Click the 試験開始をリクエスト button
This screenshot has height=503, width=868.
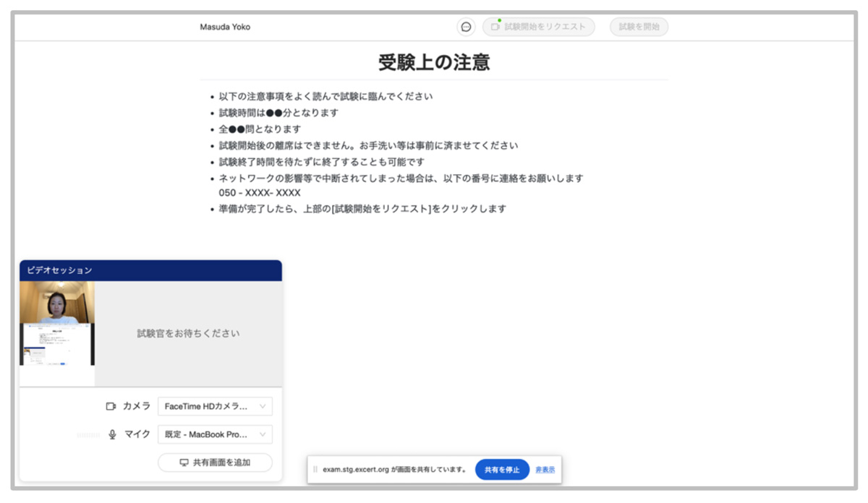pyautogui.click(x=539, y=27)
